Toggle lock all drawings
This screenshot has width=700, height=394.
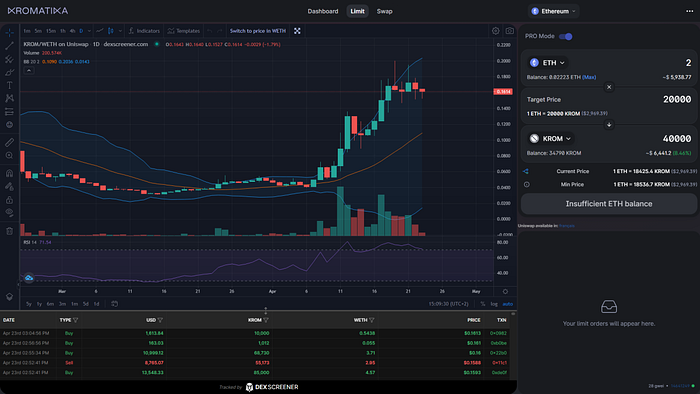pyautogui.click(x=9, y=199)
